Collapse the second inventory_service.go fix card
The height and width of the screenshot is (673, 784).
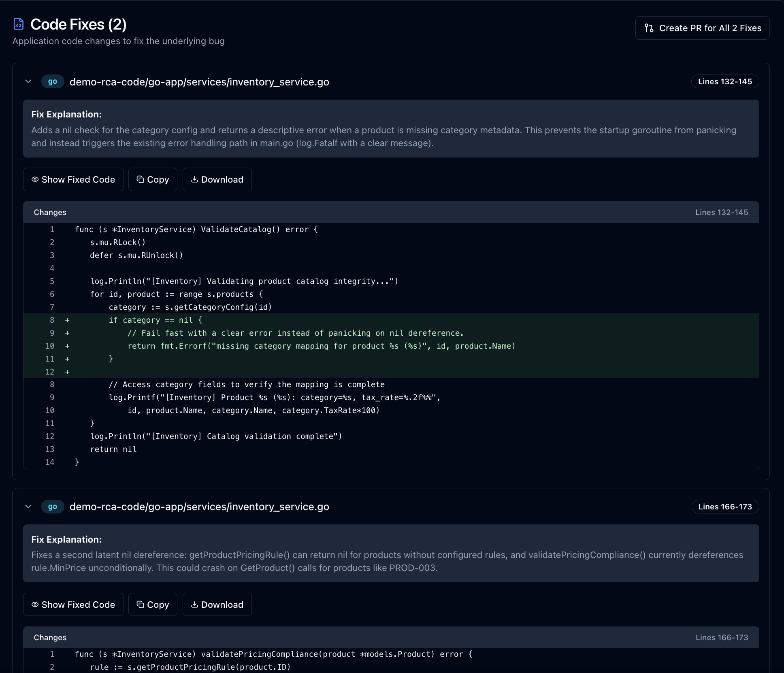pos(28,507)
